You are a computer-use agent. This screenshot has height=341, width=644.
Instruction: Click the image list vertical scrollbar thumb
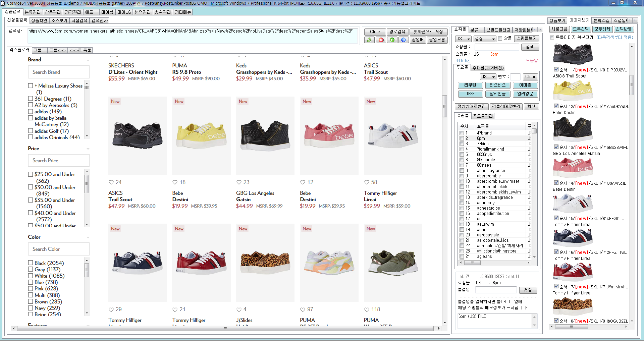point(632,85)
